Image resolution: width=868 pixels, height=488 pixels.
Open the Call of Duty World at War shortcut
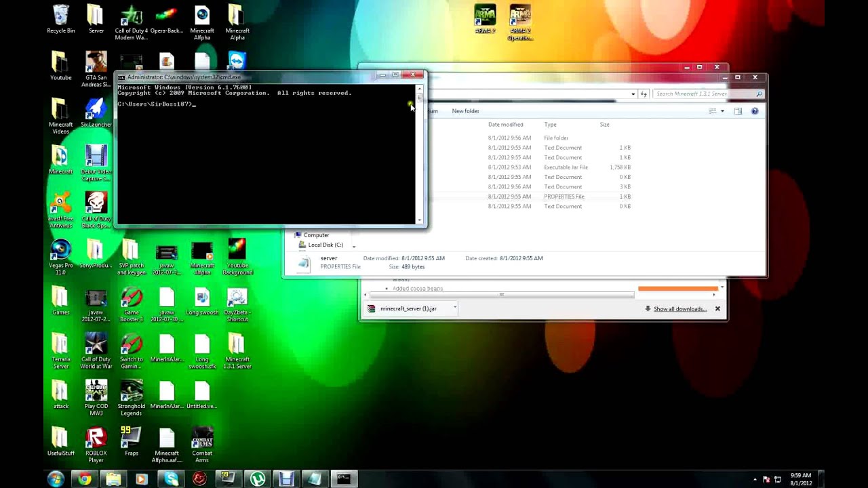[96, 351]
